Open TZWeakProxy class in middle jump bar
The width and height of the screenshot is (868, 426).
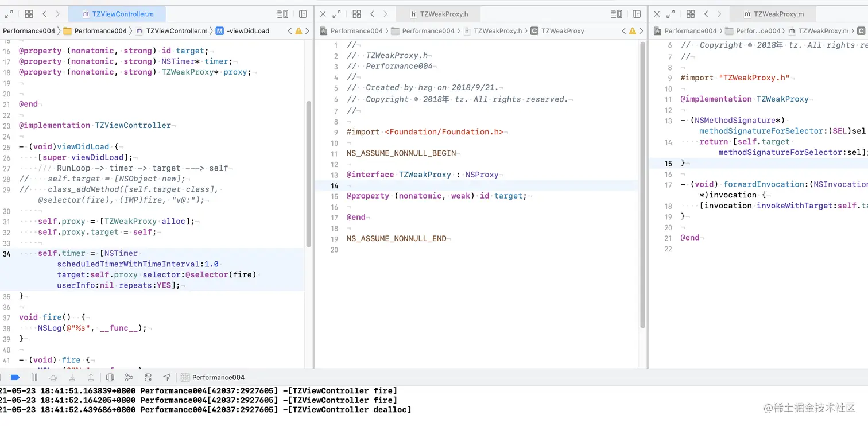557,31
